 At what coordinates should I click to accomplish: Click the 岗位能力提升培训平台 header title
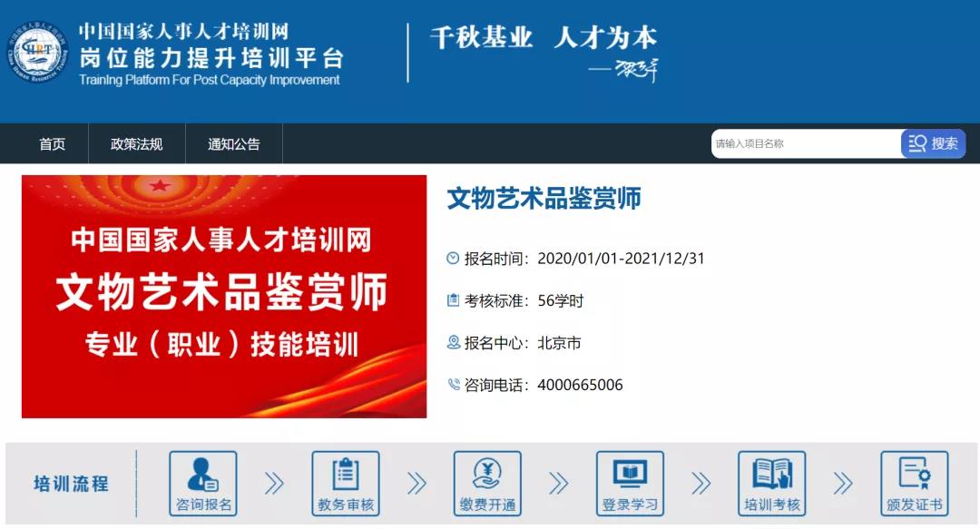tap(211, 58)
